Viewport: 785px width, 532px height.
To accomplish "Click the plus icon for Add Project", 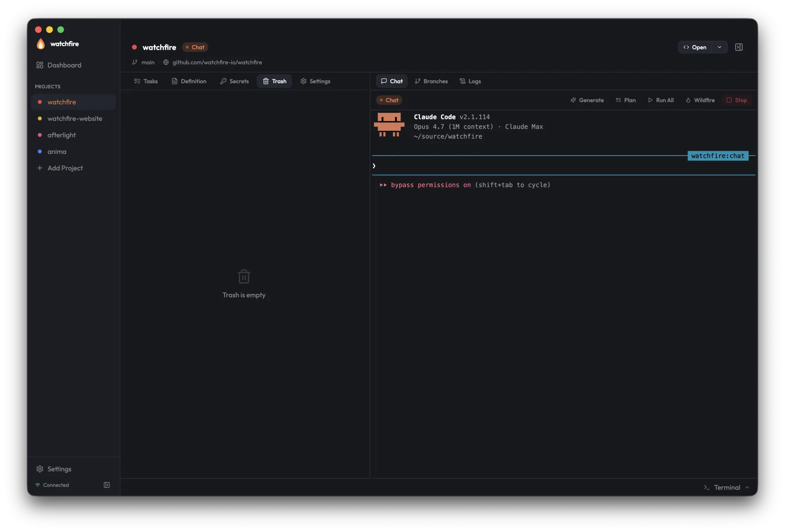I will point(40,168).
